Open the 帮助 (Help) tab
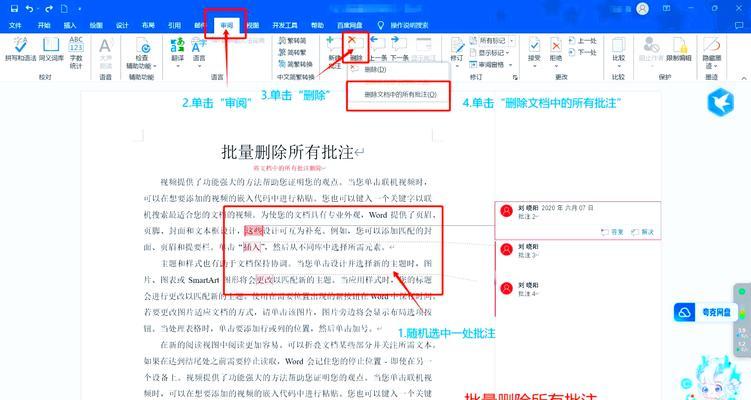 [317, 25]
